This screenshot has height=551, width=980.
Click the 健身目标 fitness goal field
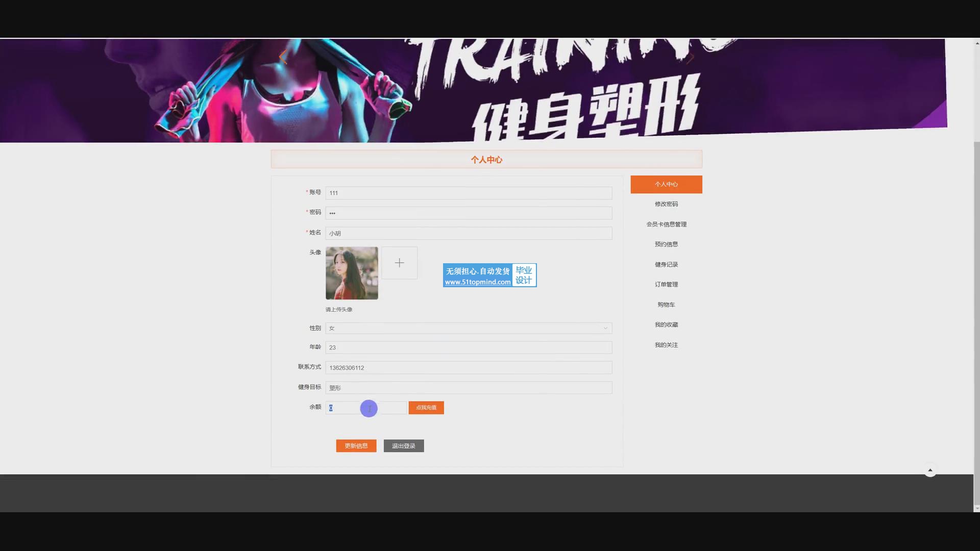pos(468,388)
